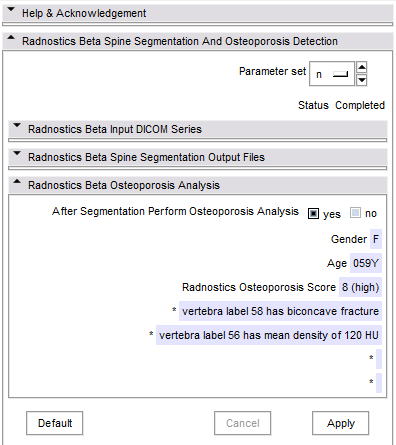The image size is (396, 445).
Task: Collapse Radnostics Beta Osteoporosis Analysis section
Action: pos(197,185)
